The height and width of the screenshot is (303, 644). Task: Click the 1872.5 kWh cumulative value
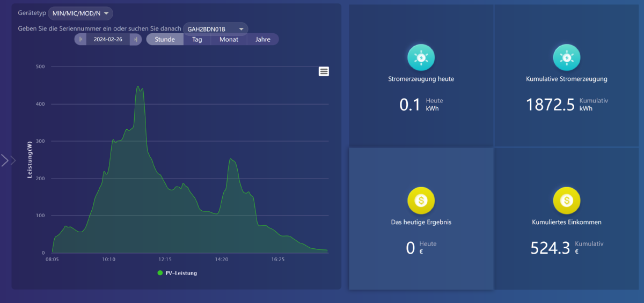550,105
